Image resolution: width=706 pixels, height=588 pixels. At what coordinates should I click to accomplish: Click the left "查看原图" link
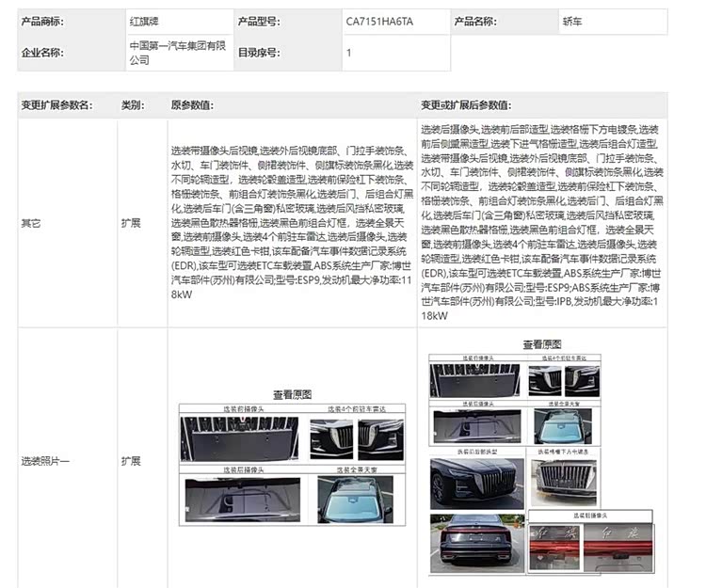point(292,394)
